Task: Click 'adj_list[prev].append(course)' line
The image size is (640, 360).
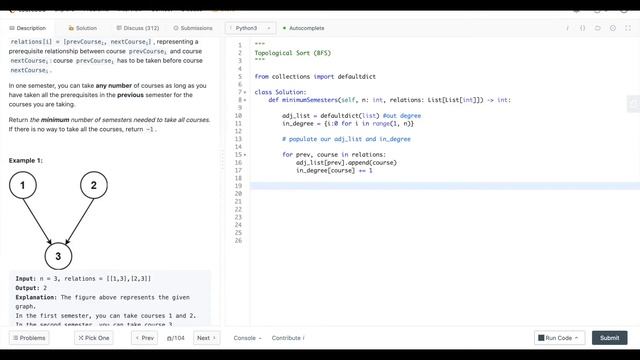Action: click(x=346, y=162)
